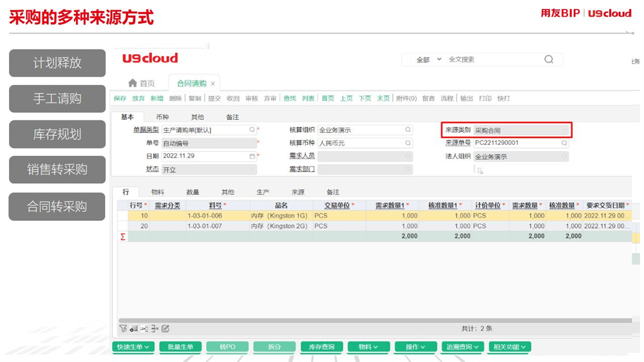Screen dimensions: 644x362
Task: Click 放弃 in the toolbar
Action: pyautogui.click(x=138, y=98)
